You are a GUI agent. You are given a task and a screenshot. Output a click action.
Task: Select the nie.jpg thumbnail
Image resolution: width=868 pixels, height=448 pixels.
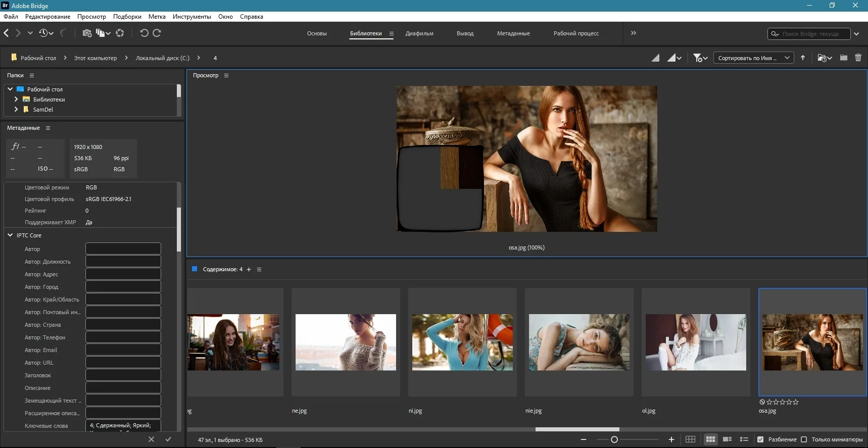pyautogui.click(x=578, y=342)
